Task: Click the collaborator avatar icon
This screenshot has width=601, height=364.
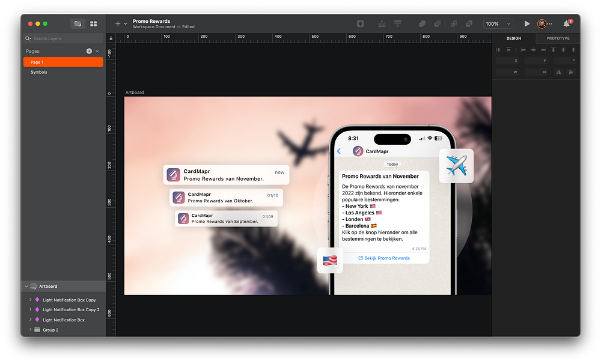Action: (x=542, y=24)
